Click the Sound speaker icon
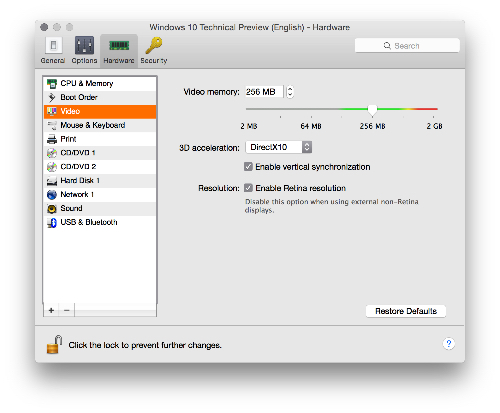The image size is (500, 413). tap(52, 209)
